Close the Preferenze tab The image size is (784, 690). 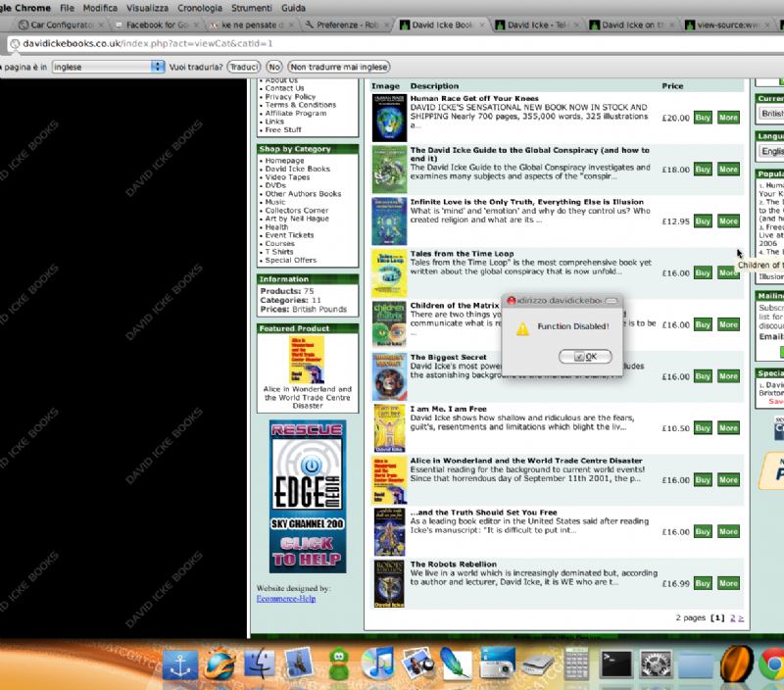click(386, 25)
